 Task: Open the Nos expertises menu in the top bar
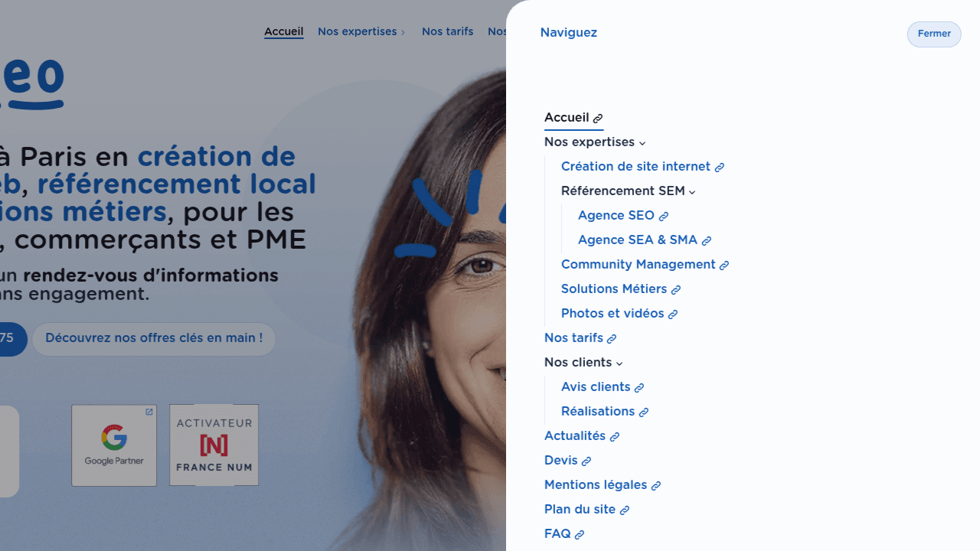pos(361,32)
